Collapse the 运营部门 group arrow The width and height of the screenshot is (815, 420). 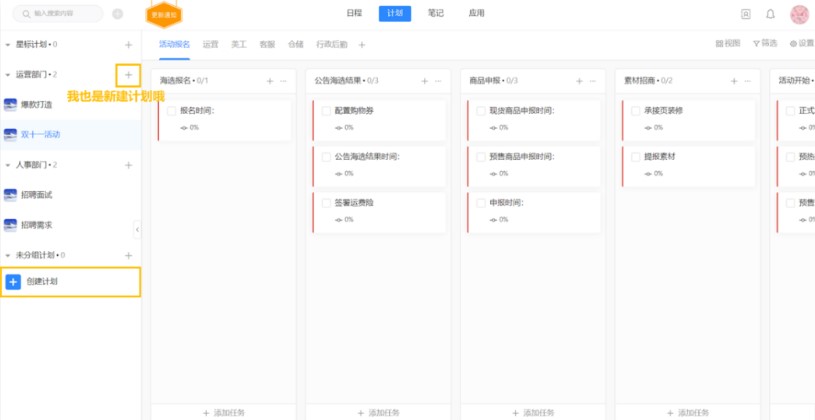pos(8,75)
